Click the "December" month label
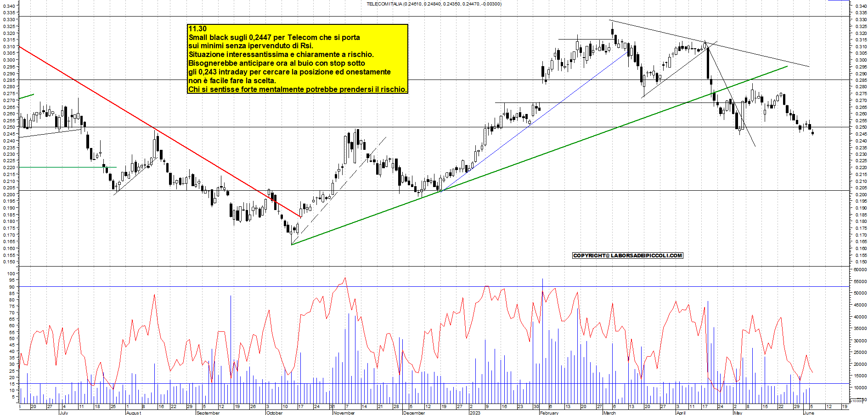 [x=414, y=413]
